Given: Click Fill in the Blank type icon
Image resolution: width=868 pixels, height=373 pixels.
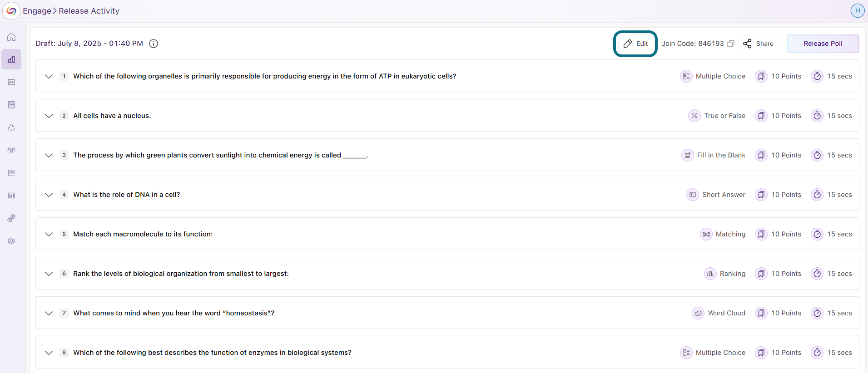Looking at the screenshot, I should point(688,155).
